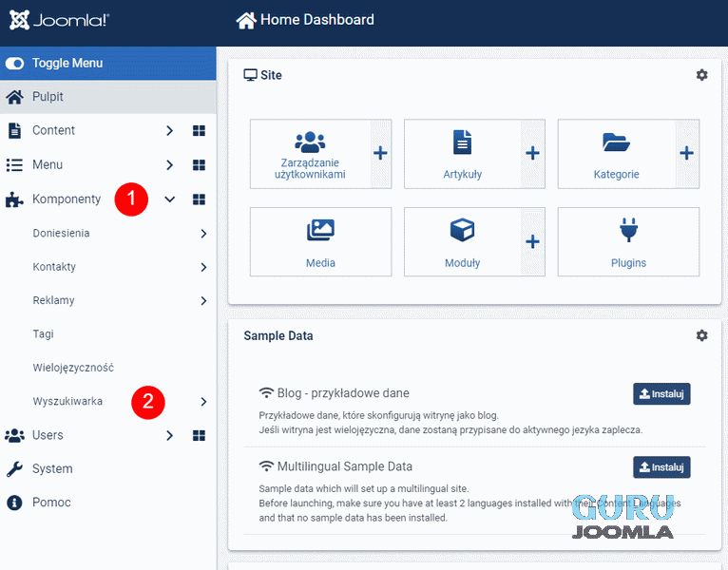Image resolution: width=728 pixels, height=570 pixels.
Task: Select Kontakty in the components list
Action: (54, 267)
